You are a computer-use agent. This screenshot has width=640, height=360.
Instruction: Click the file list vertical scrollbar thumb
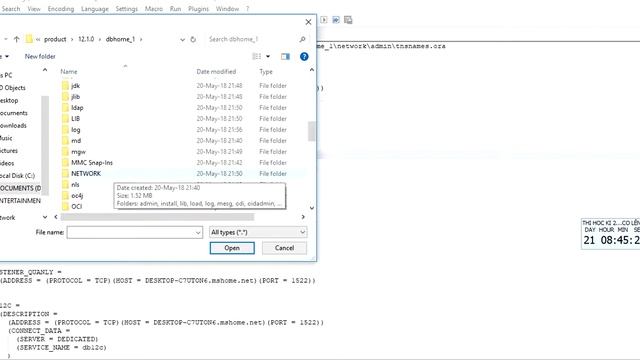coord(311,131)
